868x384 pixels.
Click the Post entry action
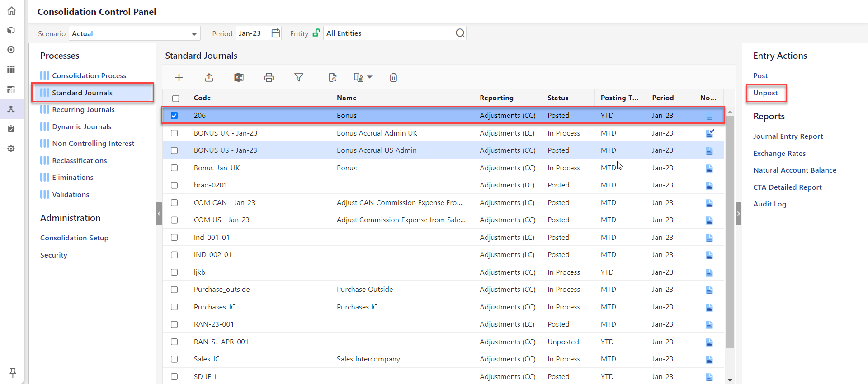[x=760, y=75]
